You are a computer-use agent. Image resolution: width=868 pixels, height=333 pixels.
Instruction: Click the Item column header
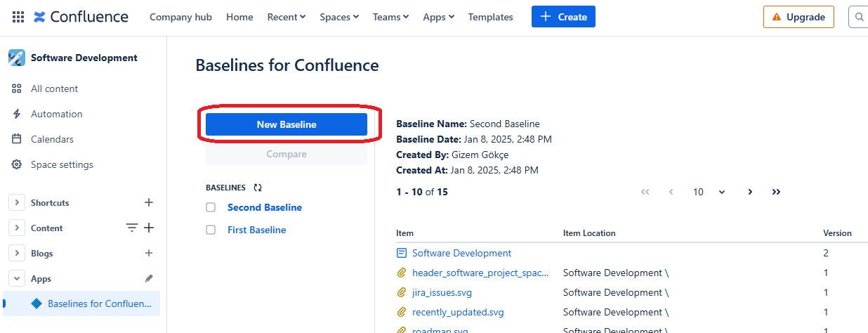pos(405,233)
